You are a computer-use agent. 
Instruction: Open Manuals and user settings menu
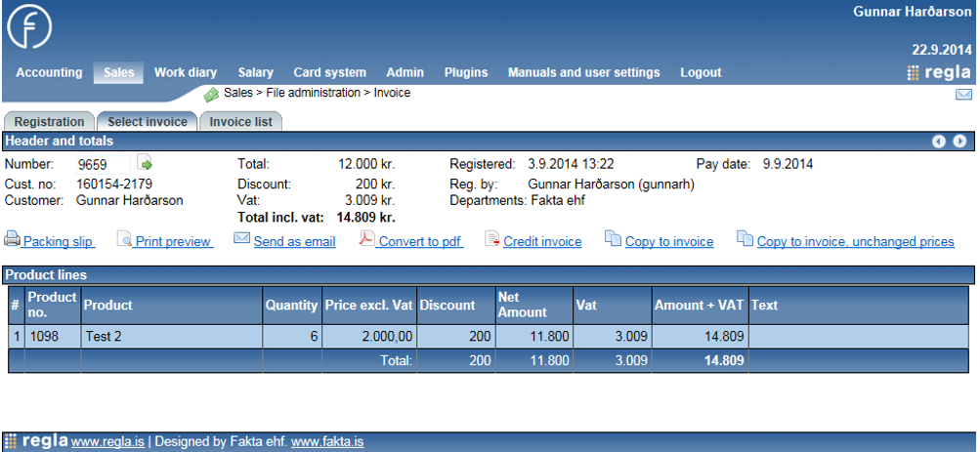click(x=583, y=72)
